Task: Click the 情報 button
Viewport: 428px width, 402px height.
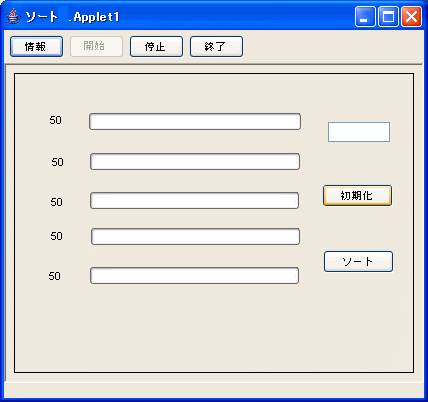Action: [x=36, y=46]
